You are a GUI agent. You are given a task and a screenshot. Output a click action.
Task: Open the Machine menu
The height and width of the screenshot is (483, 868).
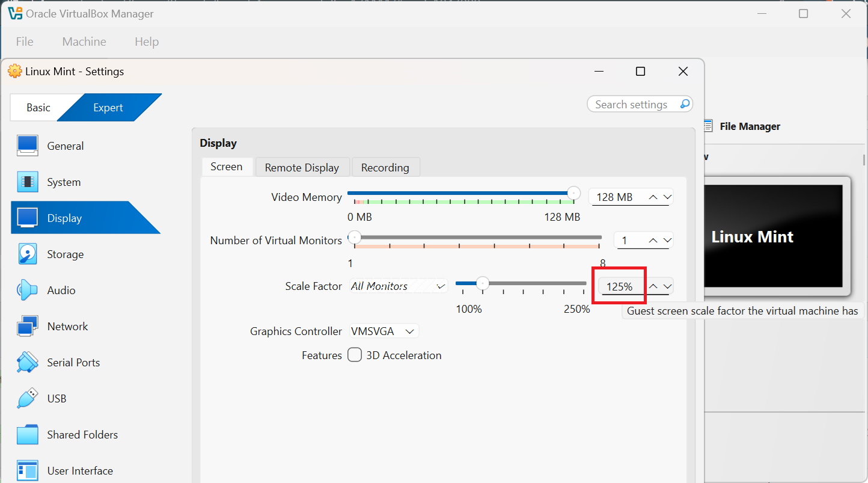pos(84,42)
